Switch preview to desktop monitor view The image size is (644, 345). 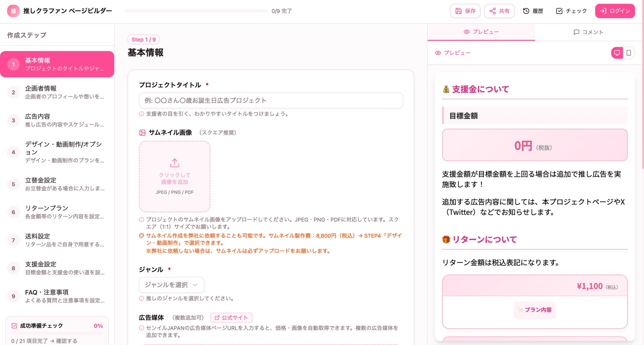point(617,53)
